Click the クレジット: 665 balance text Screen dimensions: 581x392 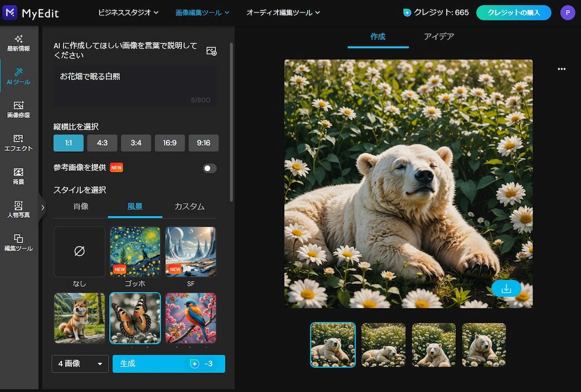tap(441, 13)
